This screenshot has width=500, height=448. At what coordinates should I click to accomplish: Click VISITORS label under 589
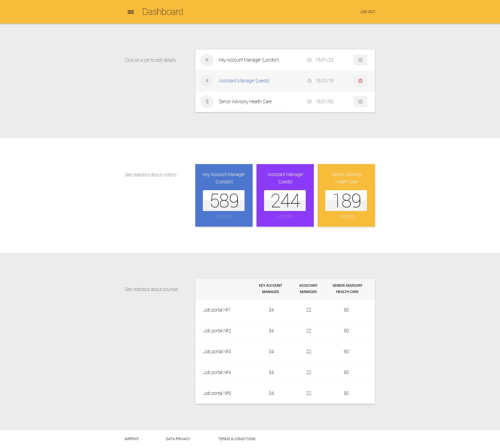(224, 217)
